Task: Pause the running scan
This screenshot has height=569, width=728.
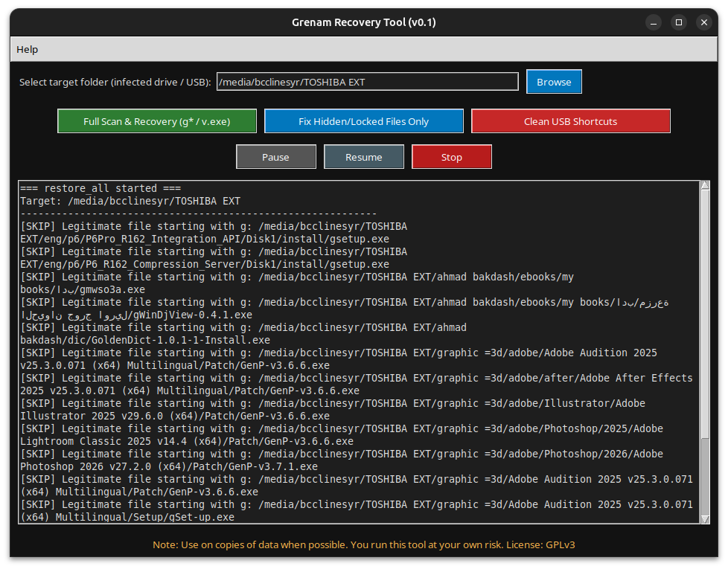Action: (x=275, y=157)
